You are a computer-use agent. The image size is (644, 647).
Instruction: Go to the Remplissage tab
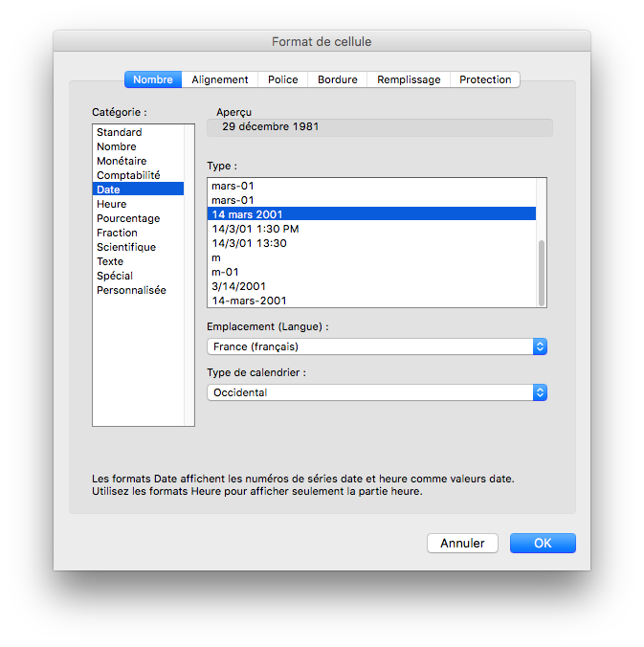(409, 79)
